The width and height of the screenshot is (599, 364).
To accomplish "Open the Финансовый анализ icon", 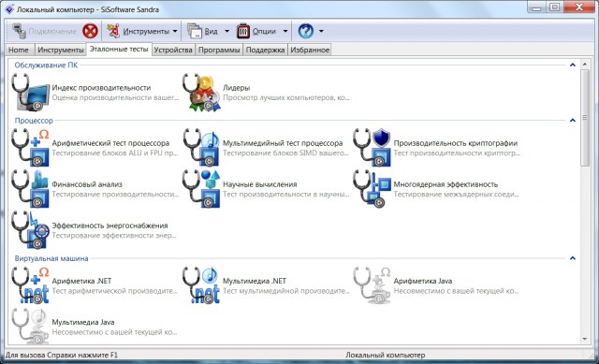I will pyautogui.click(x=30, y=189).
